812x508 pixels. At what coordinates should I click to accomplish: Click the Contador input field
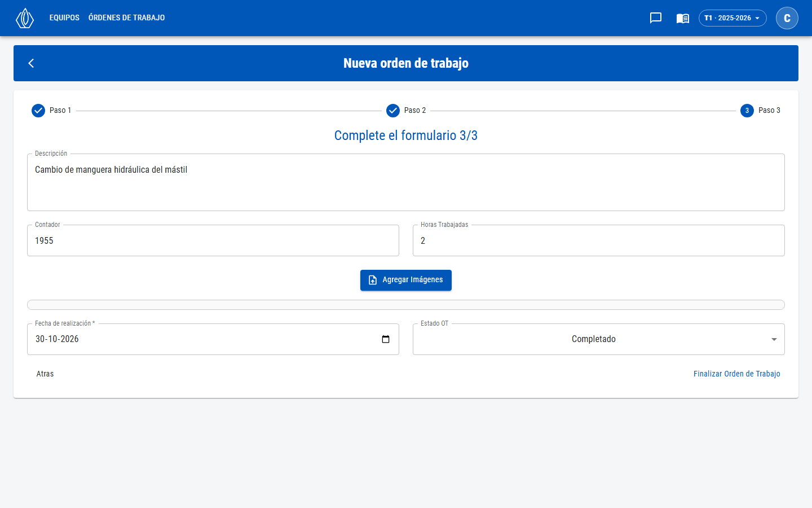click(x=213, y=240)
